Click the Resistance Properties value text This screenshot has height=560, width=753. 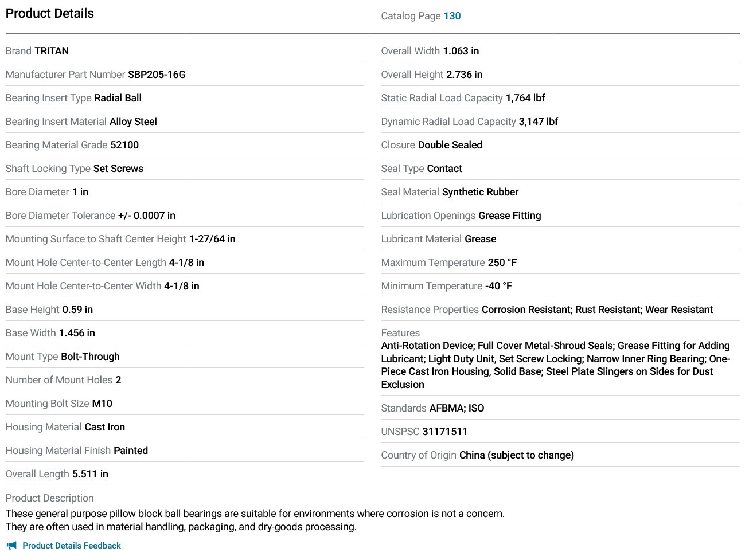(597, 310)
